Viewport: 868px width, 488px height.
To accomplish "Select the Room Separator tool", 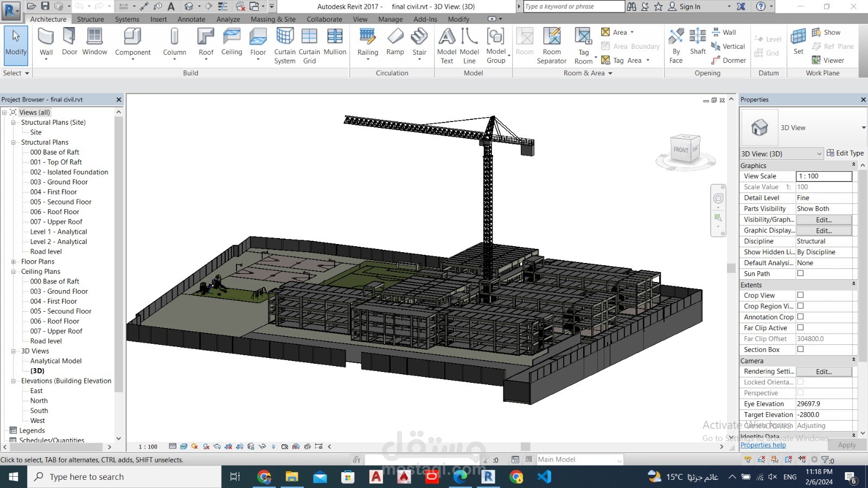I will (x=552, y=46).
